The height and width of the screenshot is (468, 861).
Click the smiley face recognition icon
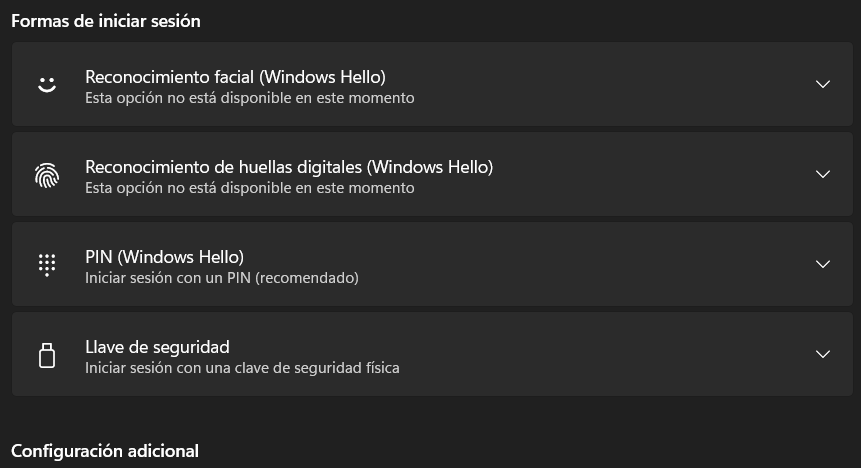pos(47,85)
